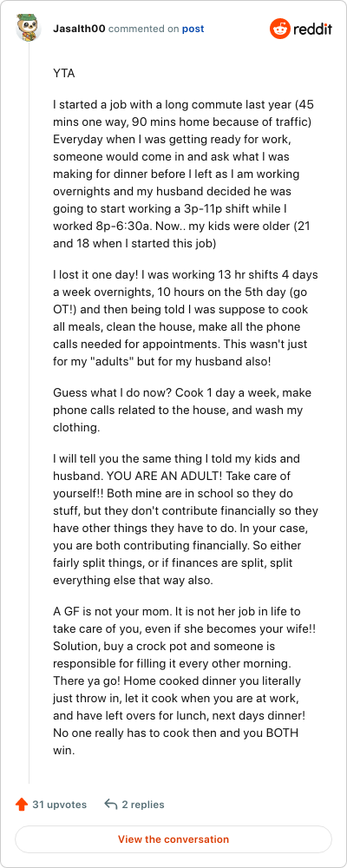Image resolution: width=347 pixels, height=868 pixels.
Task: Click the "31 upvotes" count
Action: pyautogui.click(x=59, y=805)
